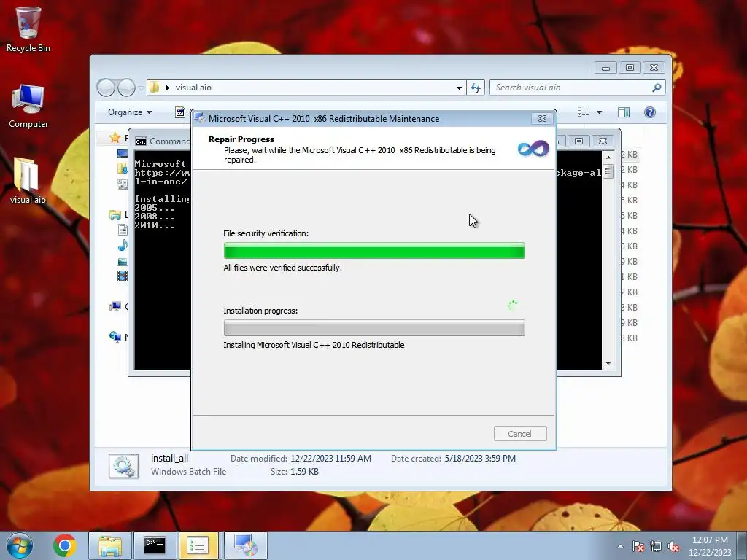Toggle the preview pane button

(624, 112)
